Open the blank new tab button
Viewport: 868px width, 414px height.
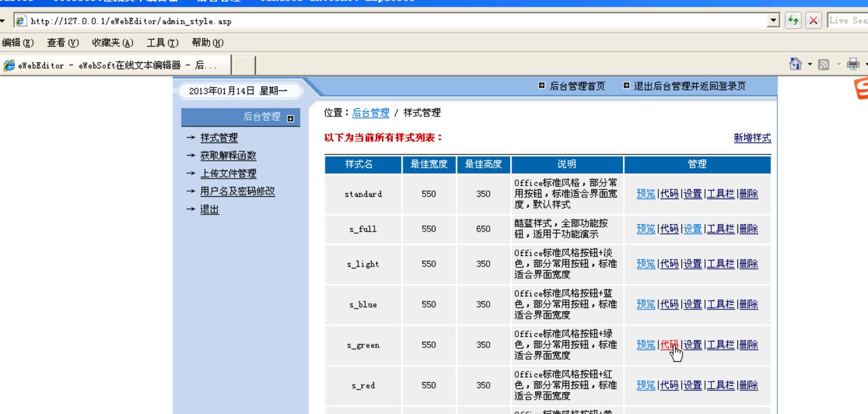pyautogui.click(x=243, y=65)
